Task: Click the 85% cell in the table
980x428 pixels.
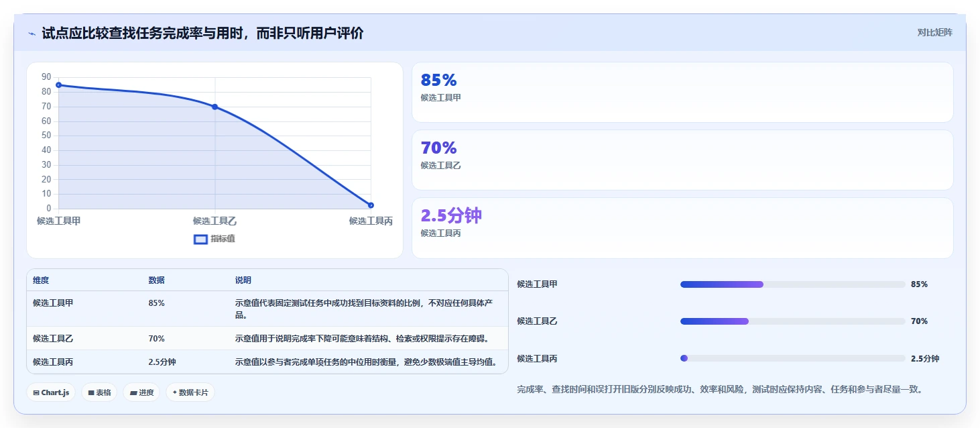Action: tap(156, 303)
